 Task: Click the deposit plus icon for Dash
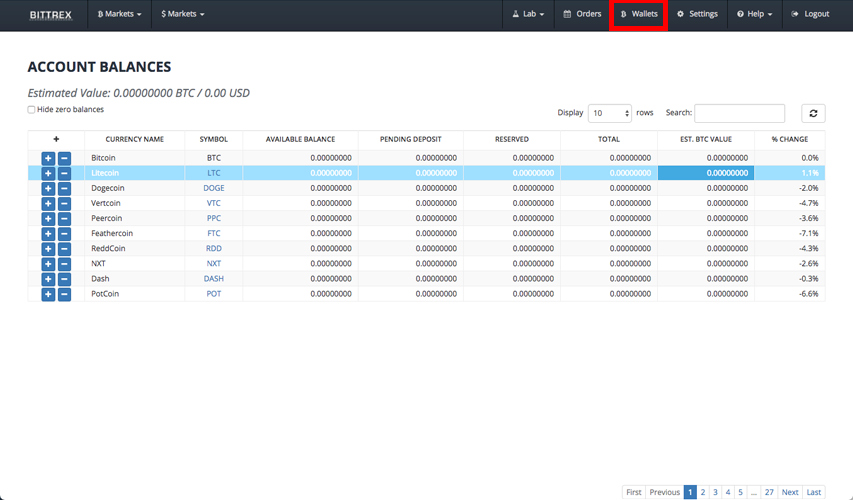coord(48,279)
